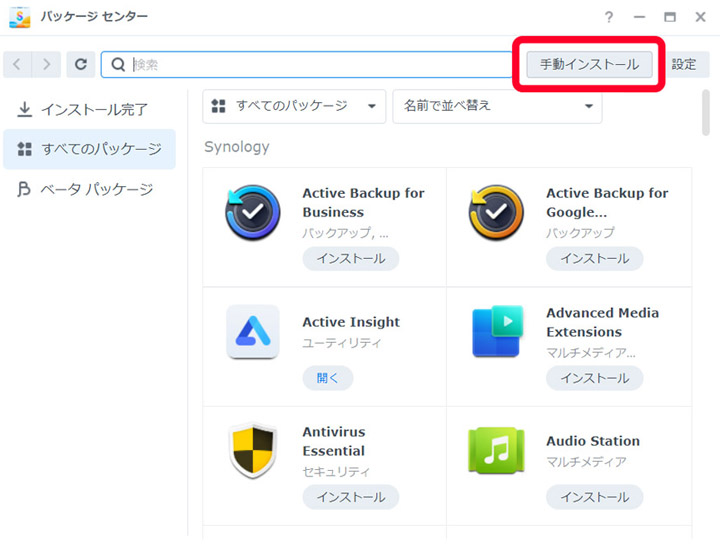Refresh the package list
This screenshot has width=720, height=544.
click(81, 64)
